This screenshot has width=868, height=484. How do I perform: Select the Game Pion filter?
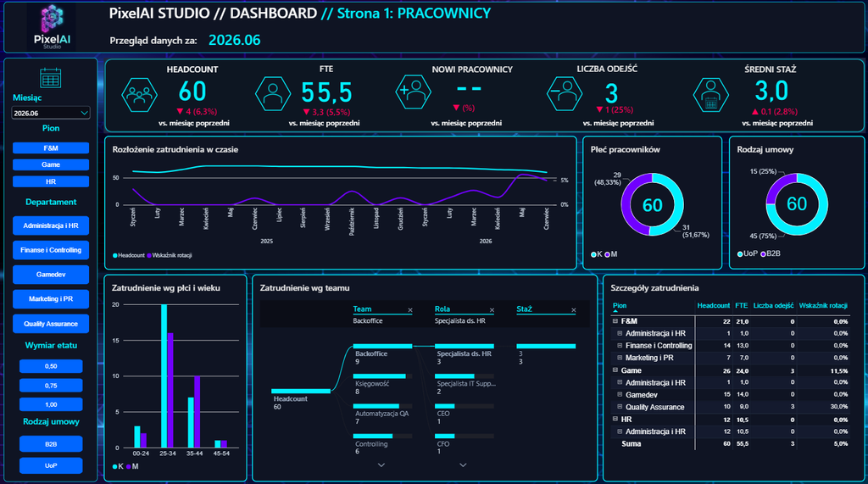[x=50, y=164]
